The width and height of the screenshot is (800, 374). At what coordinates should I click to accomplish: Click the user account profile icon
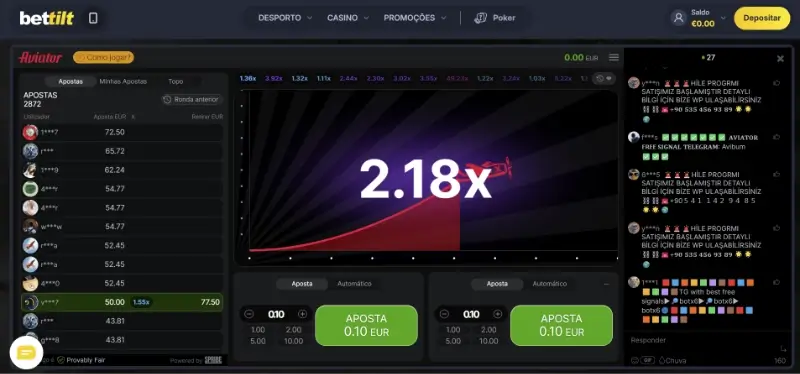click(x=679, y=18)
